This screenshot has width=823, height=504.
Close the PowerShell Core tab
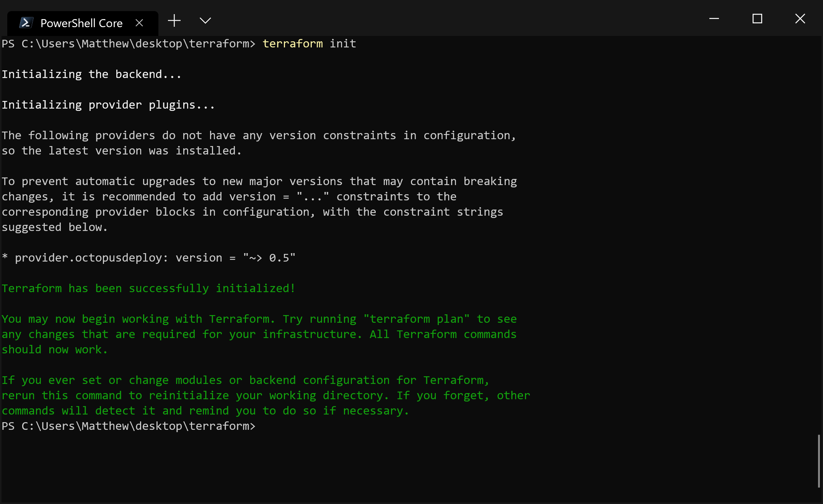coord(140,23)
